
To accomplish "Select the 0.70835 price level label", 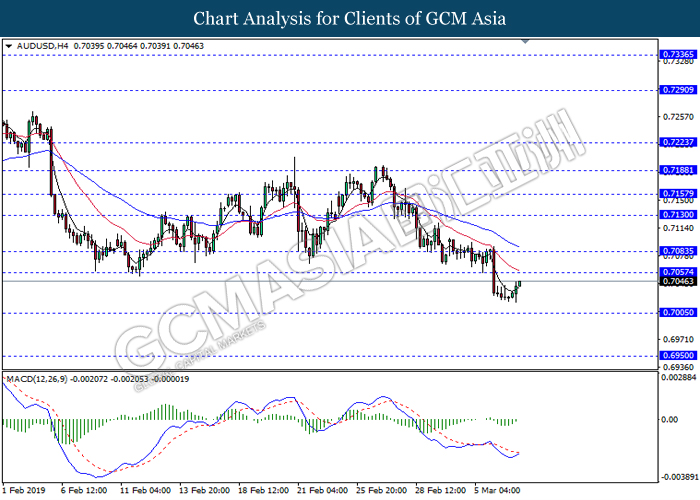I will pyautogui.click(x=678, y=251).
